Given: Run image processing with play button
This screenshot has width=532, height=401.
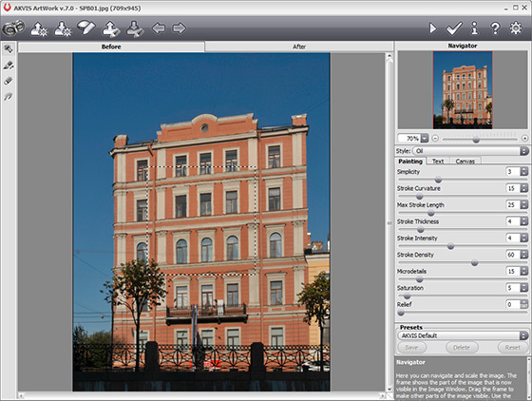Looking at the screenshot, I should pos(432,29).
